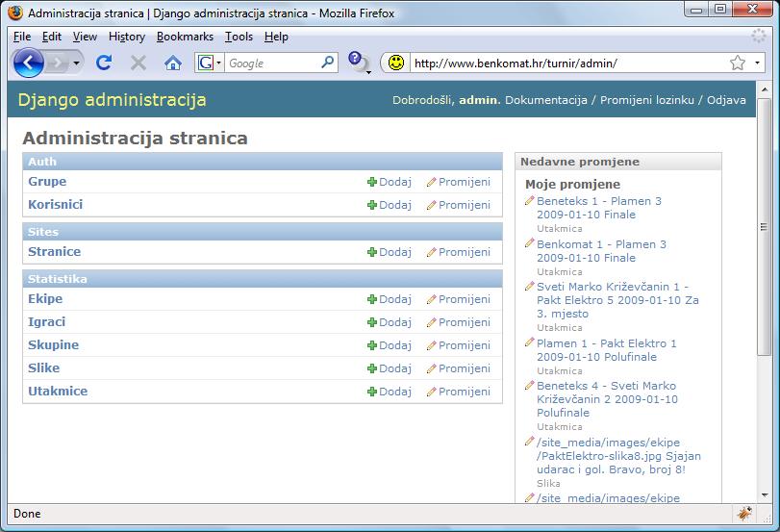
Task: Open the Help menu
Action: pos(276,37)
